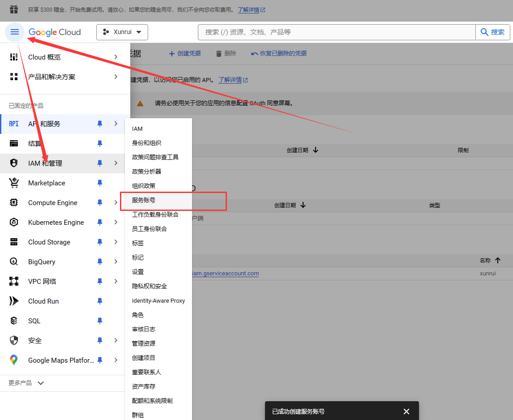Expand the Compute Engine submenu chevron
This screenshot has height=420, width=513.
(116, 203)
